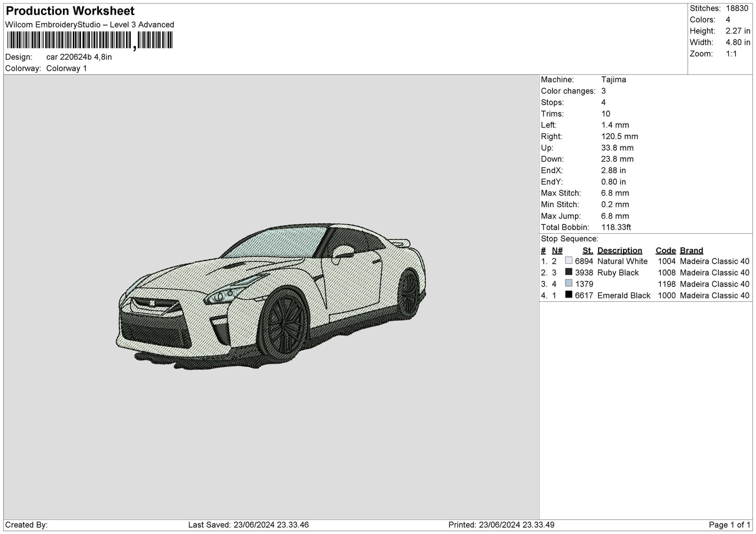Click 'Madeira Classic 40' in the Natural White row
The image size is (756, 534).
715,261
